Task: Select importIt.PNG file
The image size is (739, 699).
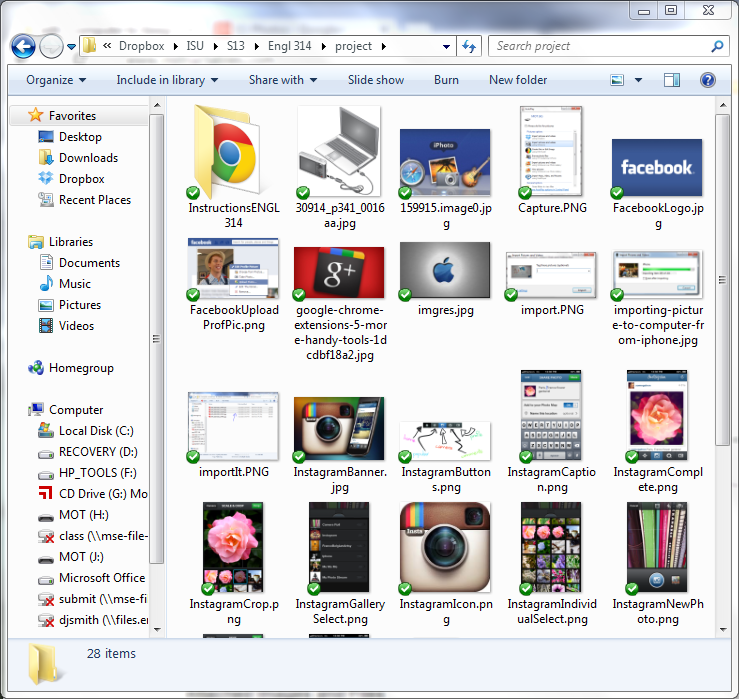Action: [x=233, y=435]
